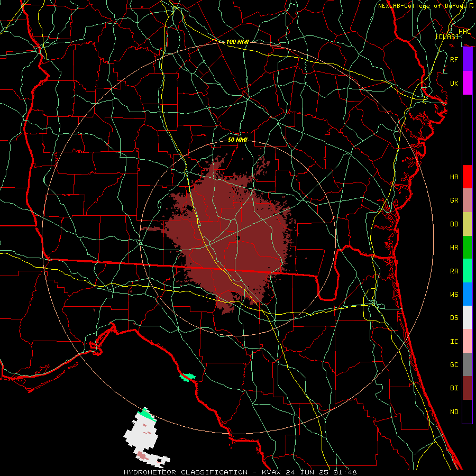The image size is (476, 476).
Task: Click the RF purple legend swatch
Action: coord(467,59)
